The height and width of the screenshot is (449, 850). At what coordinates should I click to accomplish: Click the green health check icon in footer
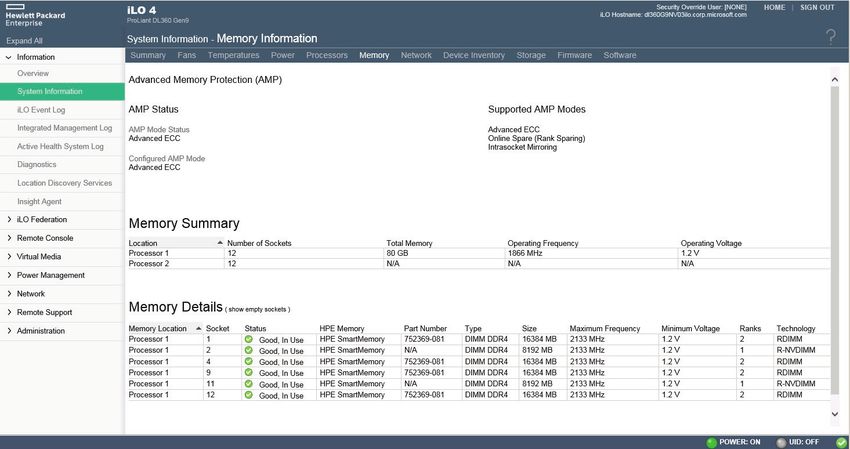[841, 442]
